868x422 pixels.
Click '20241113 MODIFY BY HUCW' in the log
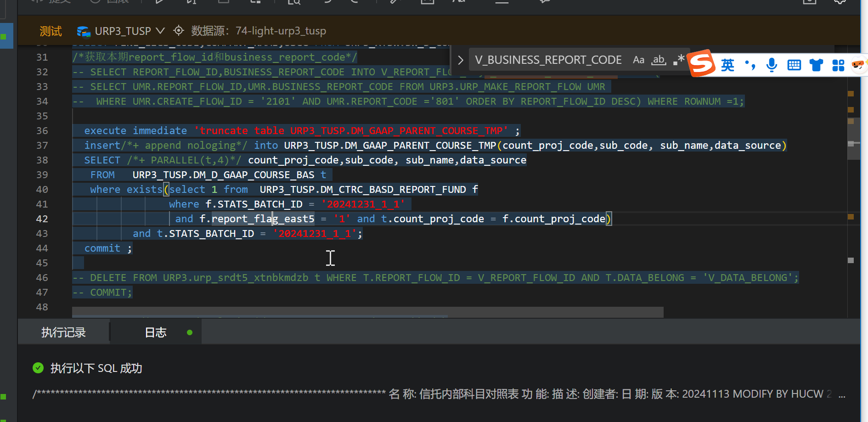point(753,394)
